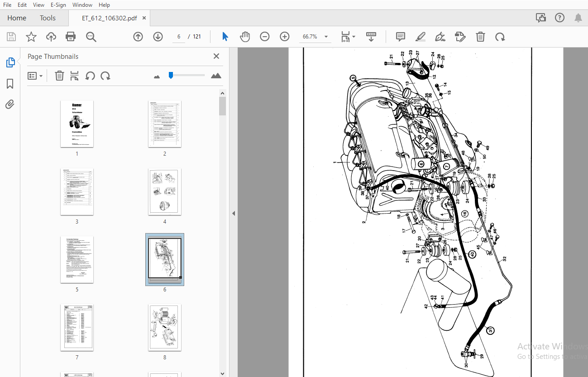This screenshot has width=588, height=377.
Task: Click the Save file icon
Action: tap(11, 37)
